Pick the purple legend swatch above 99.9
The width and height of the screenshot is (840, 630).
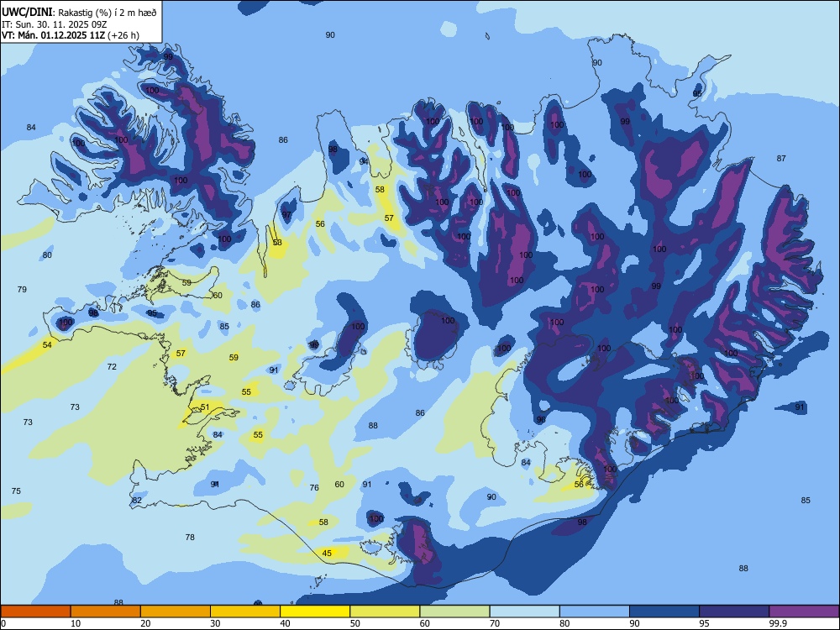(x=804, y=612)
